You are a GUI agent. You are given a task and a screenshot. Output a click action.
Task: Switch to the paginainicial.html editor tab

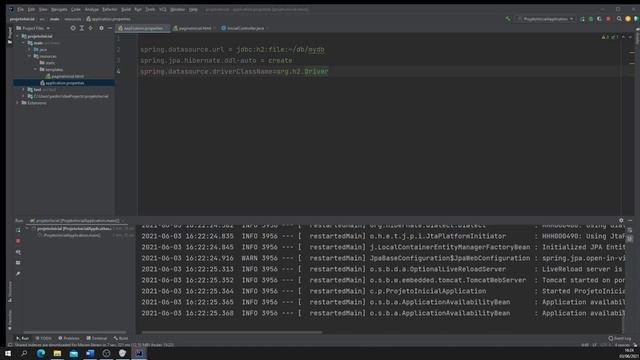click(194, 28)
